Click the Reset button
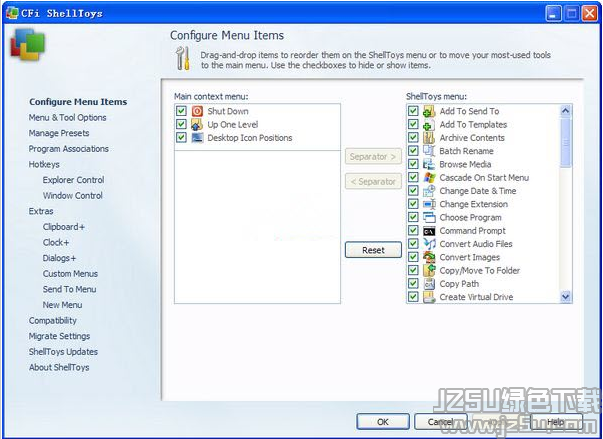 click(x=373, y=250)
